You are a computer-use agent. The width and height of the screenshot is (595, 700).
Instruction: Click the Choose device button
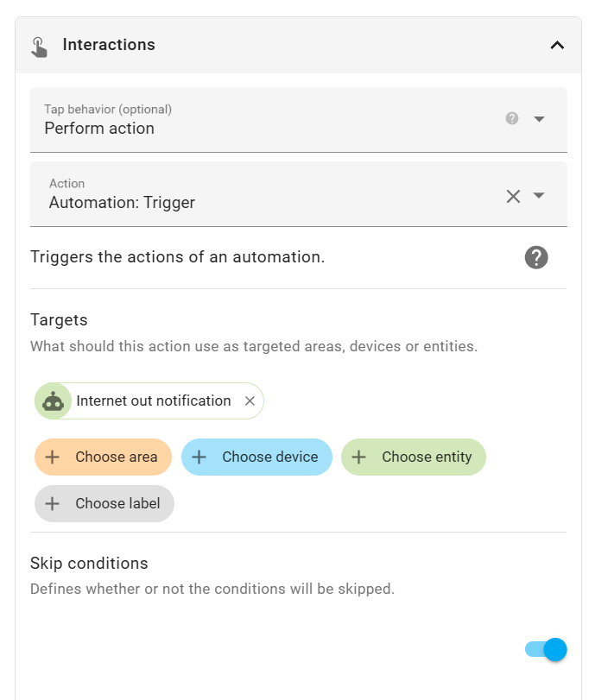point(256,457)
